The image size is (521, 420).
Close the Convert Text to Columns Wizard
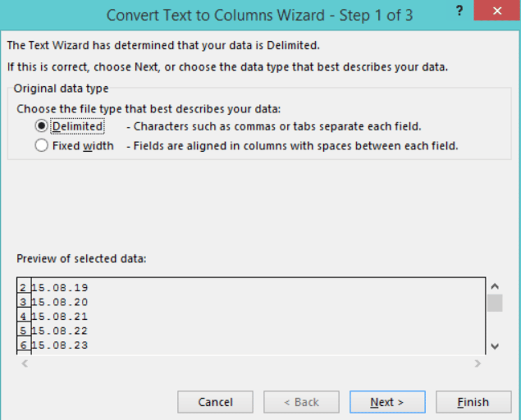point(497,11)
